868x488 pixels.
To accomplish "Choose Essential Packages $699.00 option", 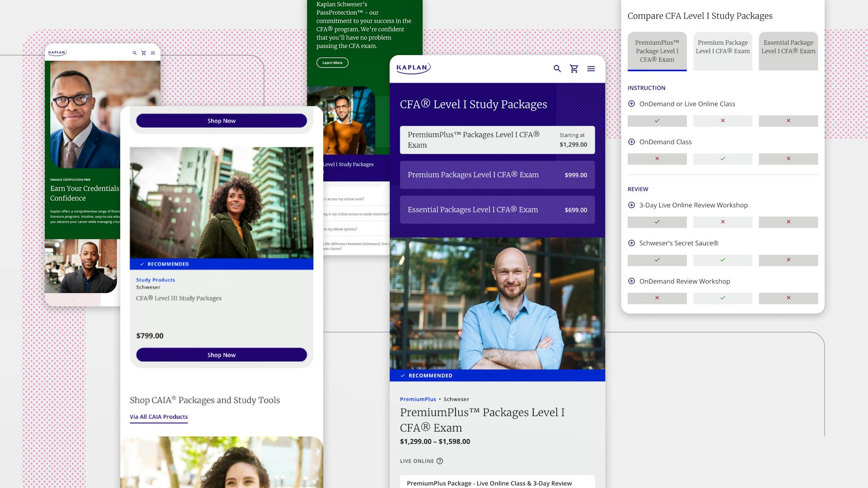I will coord(497,210).
